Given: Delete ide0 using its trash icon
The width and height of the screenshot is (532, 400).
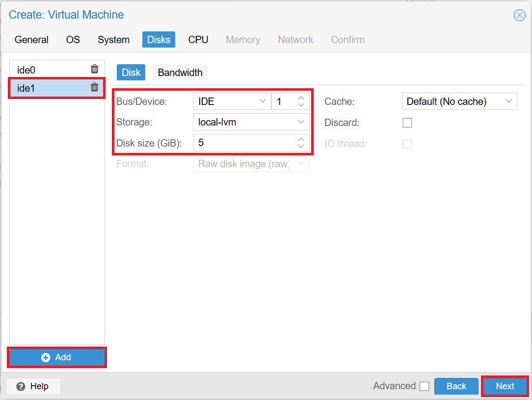Looking at the screenshot, I should coord(94,69).
